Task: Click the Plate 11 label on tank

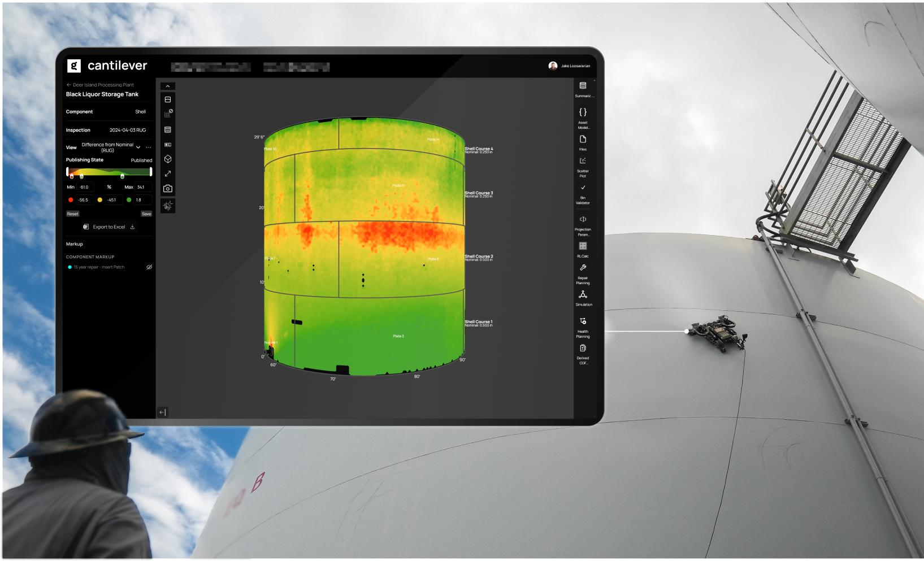Action: pyautogui.click(x=398, y=185)
